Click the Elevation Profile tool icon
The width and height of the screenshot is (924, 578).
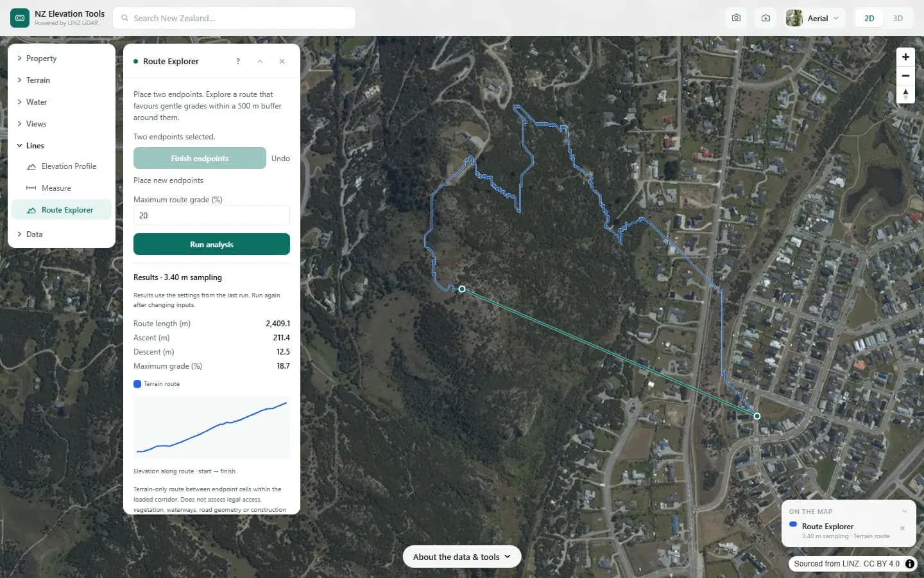tap(31, 166)
